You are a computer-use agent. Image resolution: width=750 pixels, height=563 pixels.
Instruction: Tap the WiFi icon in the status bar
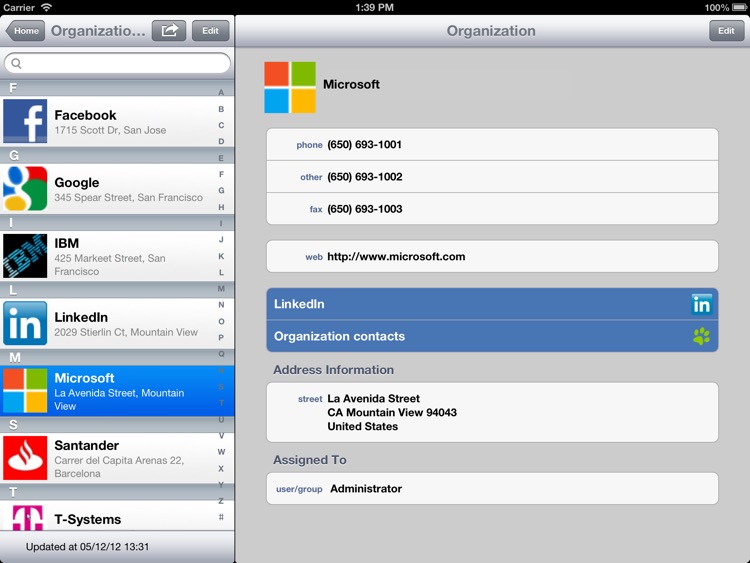coord(46,7)
